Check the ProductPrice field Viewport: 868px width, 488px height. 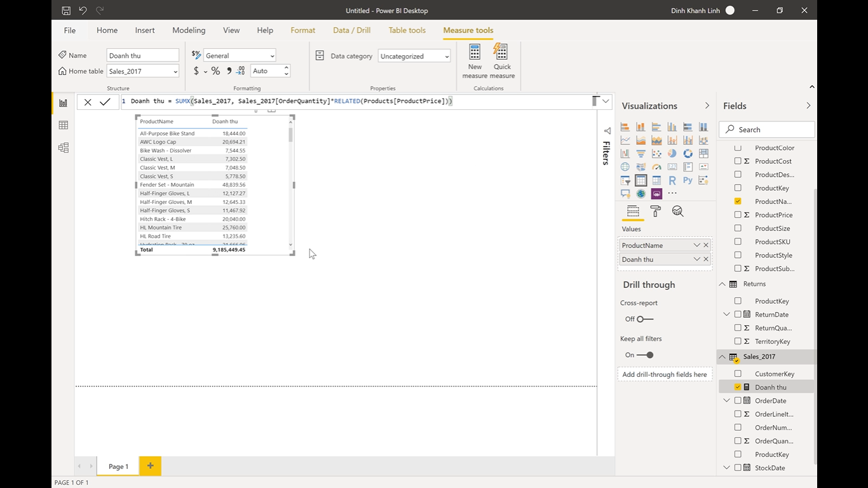[738, 215]
